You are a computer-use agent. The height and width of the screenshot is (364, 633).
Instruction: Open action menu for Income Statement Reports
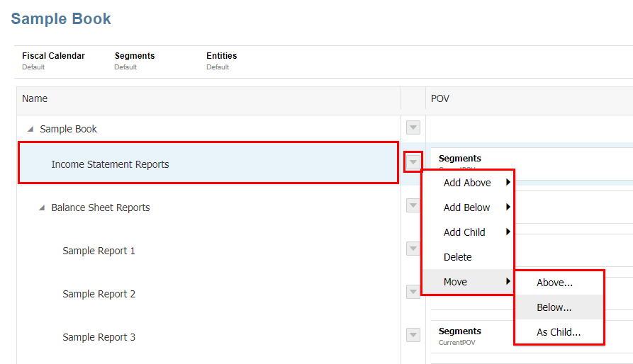413,162
